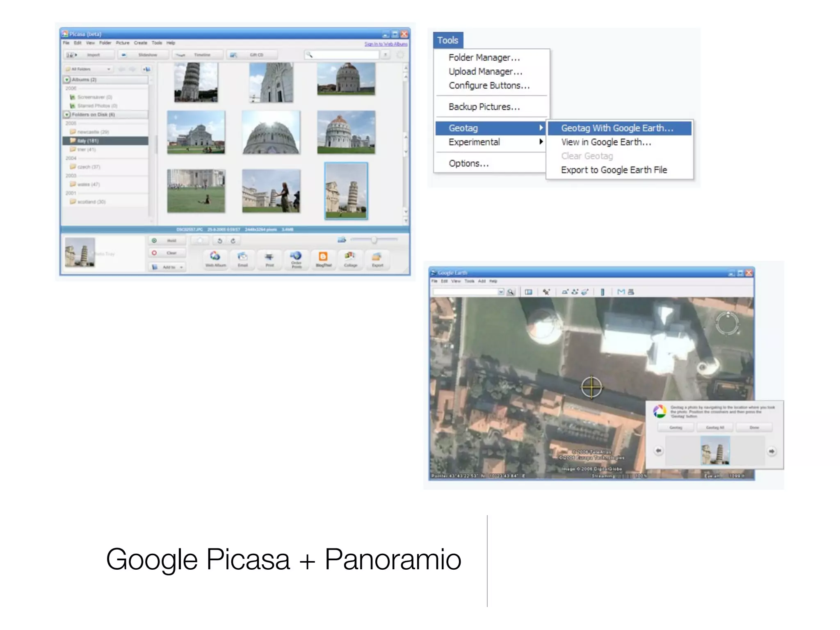This screenshot has width=840, height=630.
Task: Click the email envelope icon in Google Earth
Action: tap(621, 292)
